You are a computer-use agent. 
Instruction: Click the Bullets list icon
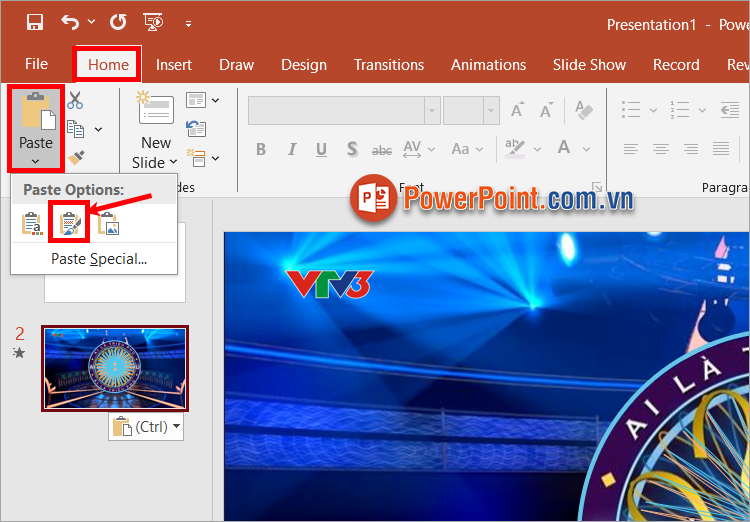point(631,110)
